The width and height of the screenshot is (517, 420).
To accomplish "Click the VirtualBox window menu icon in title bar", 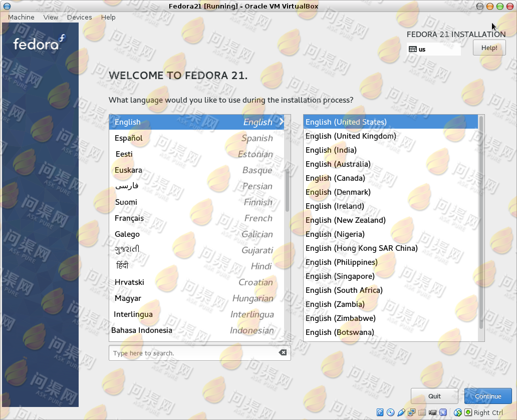I will 7,6.
